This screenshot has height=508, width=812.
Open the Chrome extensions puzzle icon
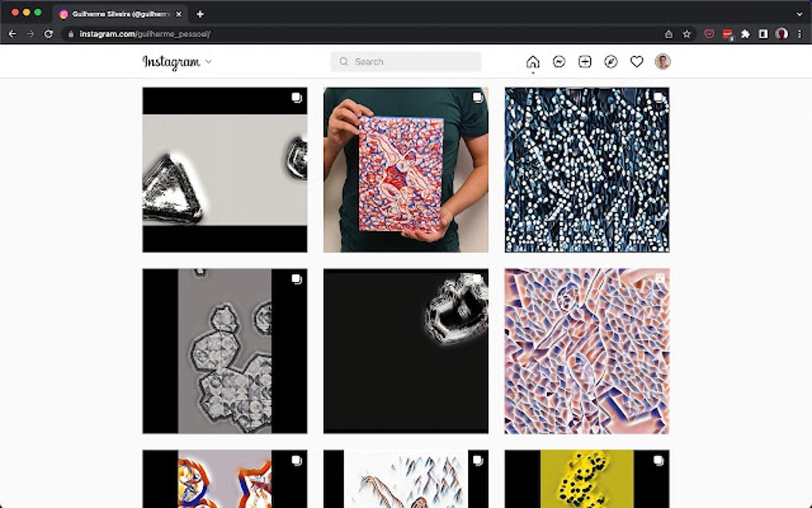pos(744,35)
